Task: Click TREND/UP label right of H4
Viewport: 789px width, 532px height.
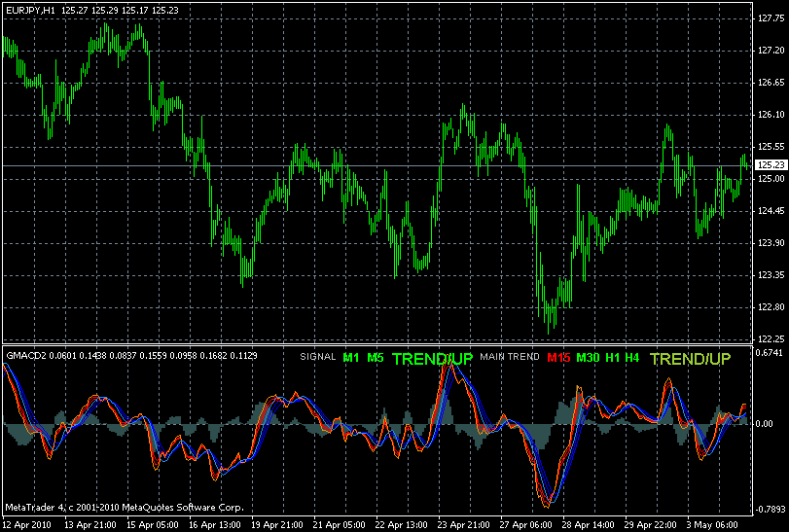Action: 690,359
